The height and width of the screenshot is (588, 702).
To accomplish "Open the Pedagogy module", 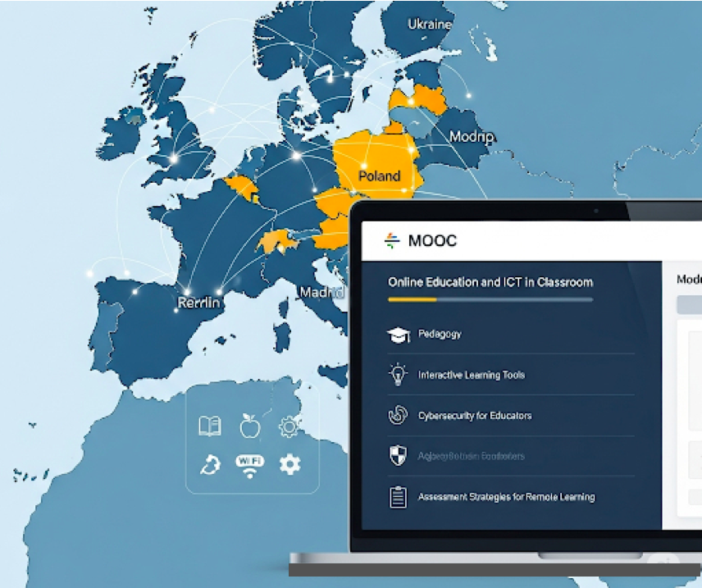I will [440, 335].
